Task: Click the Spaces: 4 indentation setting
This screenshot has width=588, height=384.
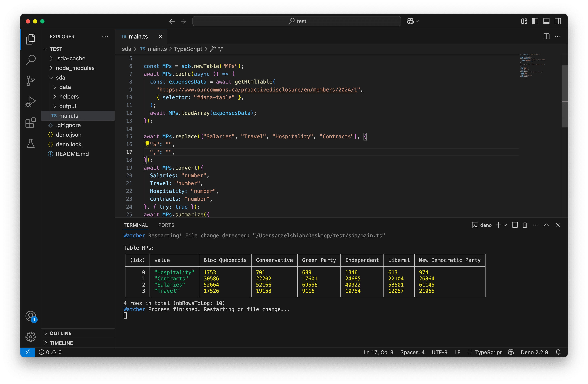Action: point(412,352)
